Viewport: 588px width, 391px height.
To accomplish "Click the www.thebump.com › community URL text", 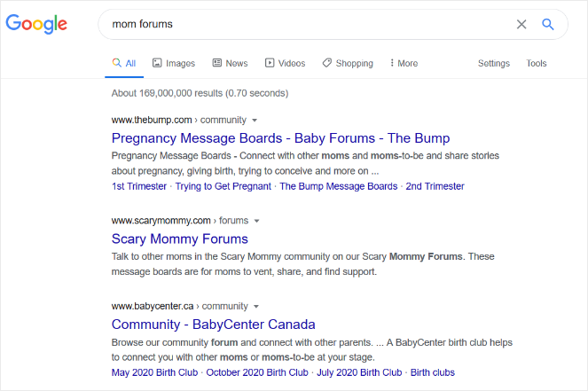I will pos(179,120).
